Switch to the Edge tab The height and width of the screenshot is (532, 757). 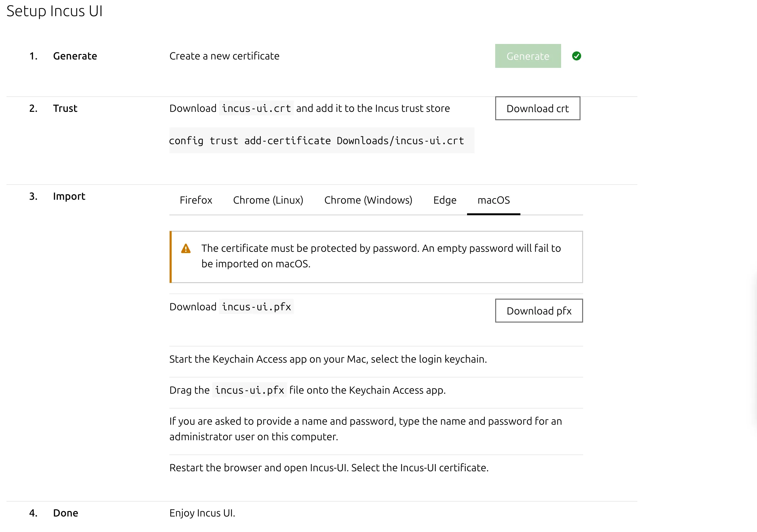pyautogui.click(x=444, y=200)
